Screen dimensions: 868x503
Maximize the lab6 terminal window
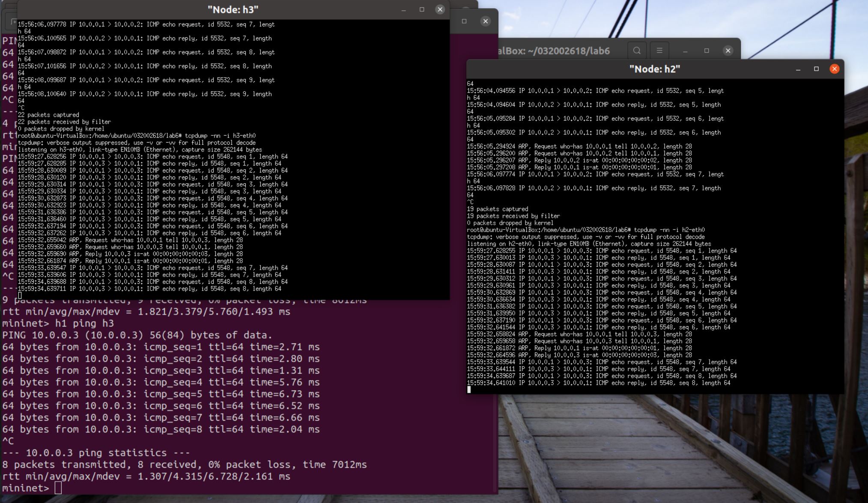click(707, 51)
